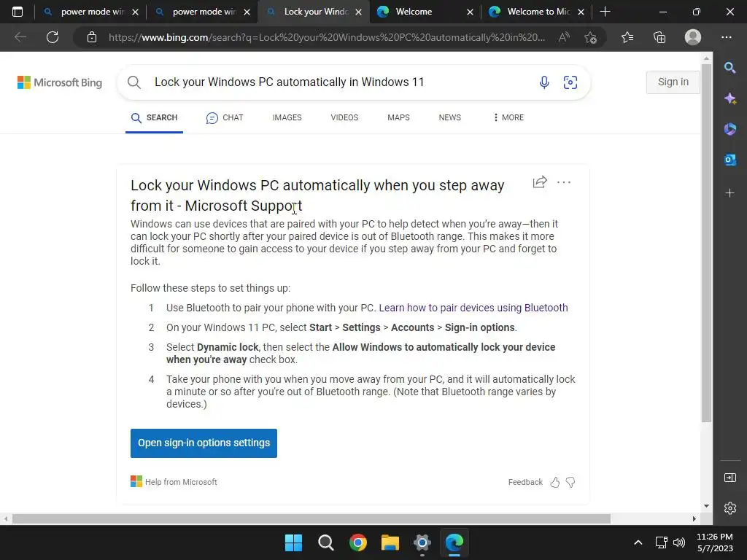Search using voice microphone icon
Screen dimensions: 747x560
[544, 82]
